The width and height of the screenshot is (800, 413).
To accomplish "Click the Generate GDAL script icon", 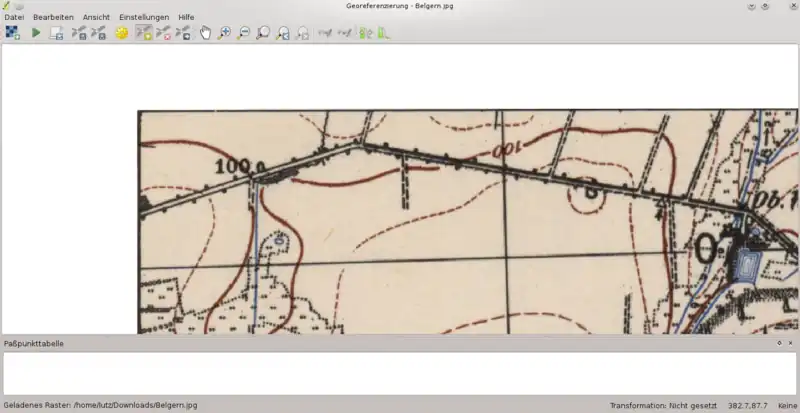I will 57,33.
